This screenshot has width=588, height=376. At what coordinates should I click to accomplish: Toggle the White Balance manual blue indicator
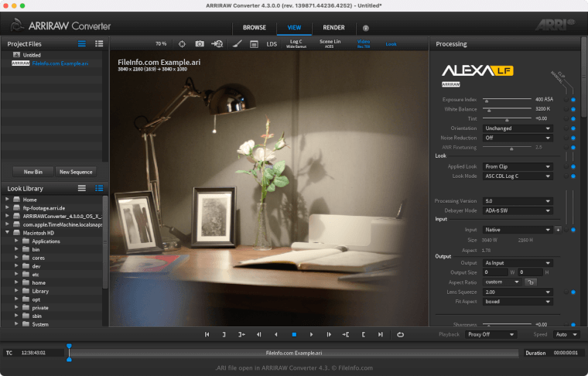point(573,109)
